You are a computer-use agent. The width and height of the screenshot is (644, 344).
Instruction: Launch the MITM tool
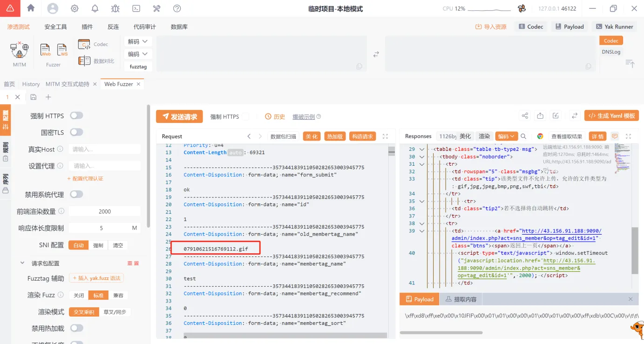click(20, 54)
